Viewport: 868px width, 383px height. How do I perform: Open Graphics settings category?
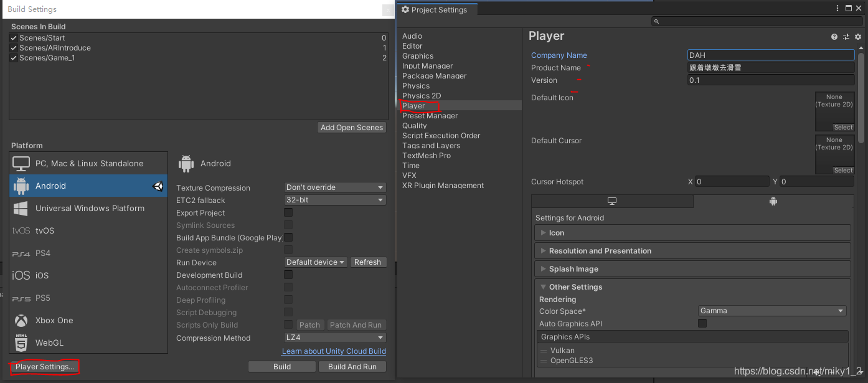[418, 56]
